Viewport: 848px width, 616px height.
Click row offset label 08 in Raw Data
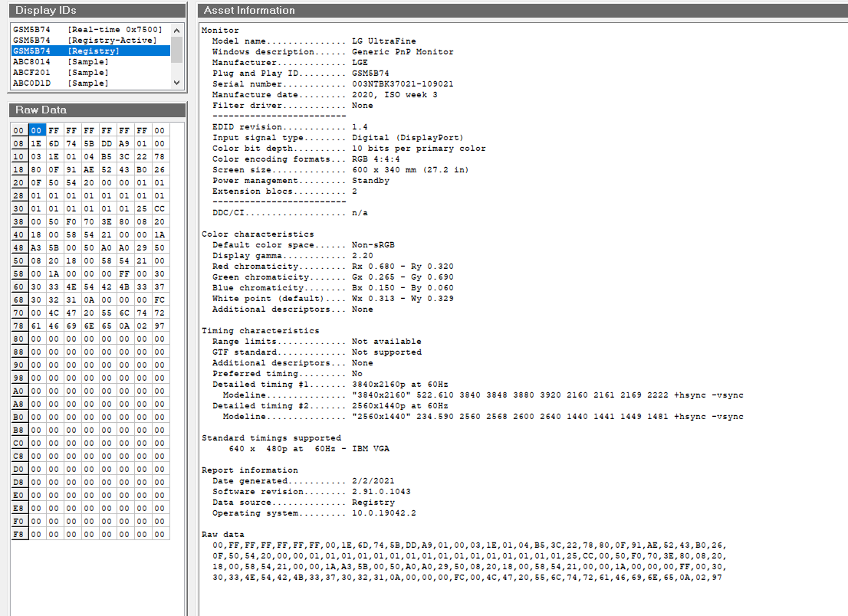point(19,144)
